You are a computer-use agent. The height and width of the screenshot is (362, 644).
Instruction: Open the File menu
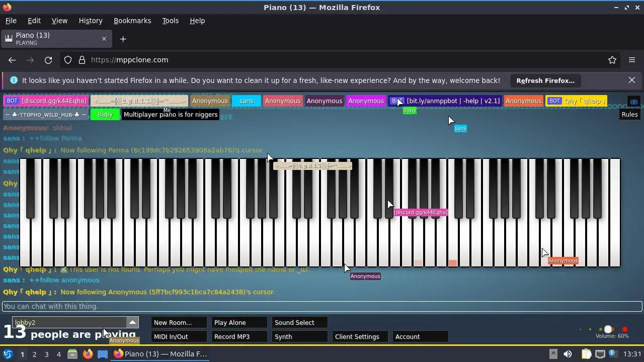click(11, 21)
